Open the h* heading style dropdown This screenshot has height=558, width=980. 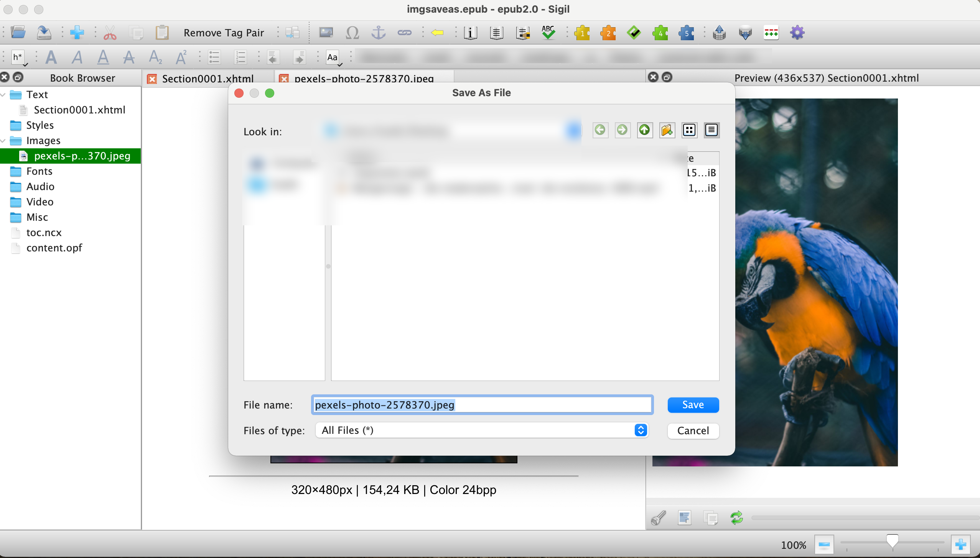[x=18, y=57]
